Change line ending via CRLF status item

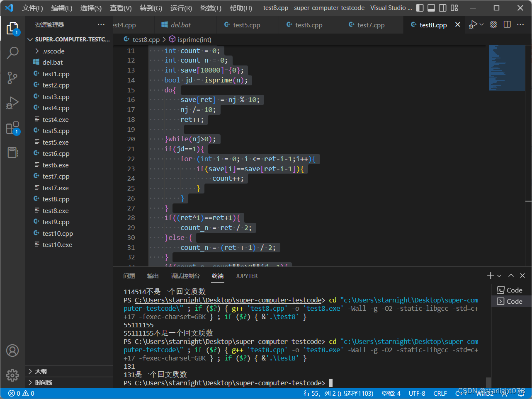[440, 393]
